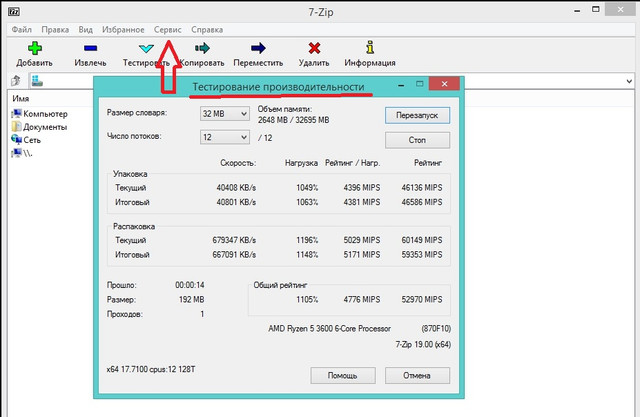This screenshot has height=417, width=640.
Task: Click the 7-Zip app icon in title bar
Action: coord(14,11)
